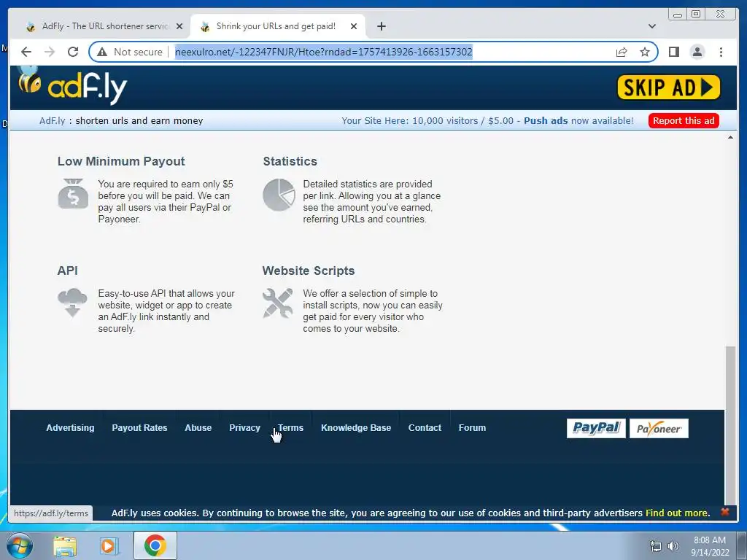The image size is (747, 560).
Task: Click the SKIP AD button
Action: (668, 87)
